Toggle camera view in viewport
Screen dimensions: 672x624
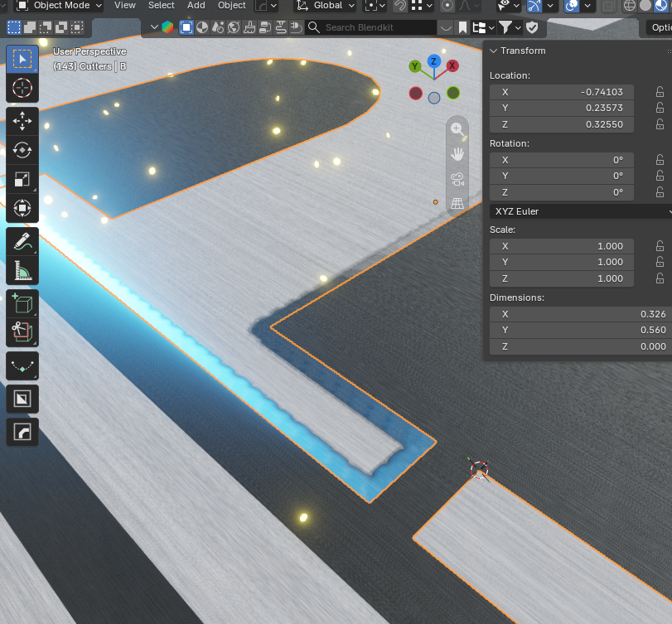click(x=457, y=179)
